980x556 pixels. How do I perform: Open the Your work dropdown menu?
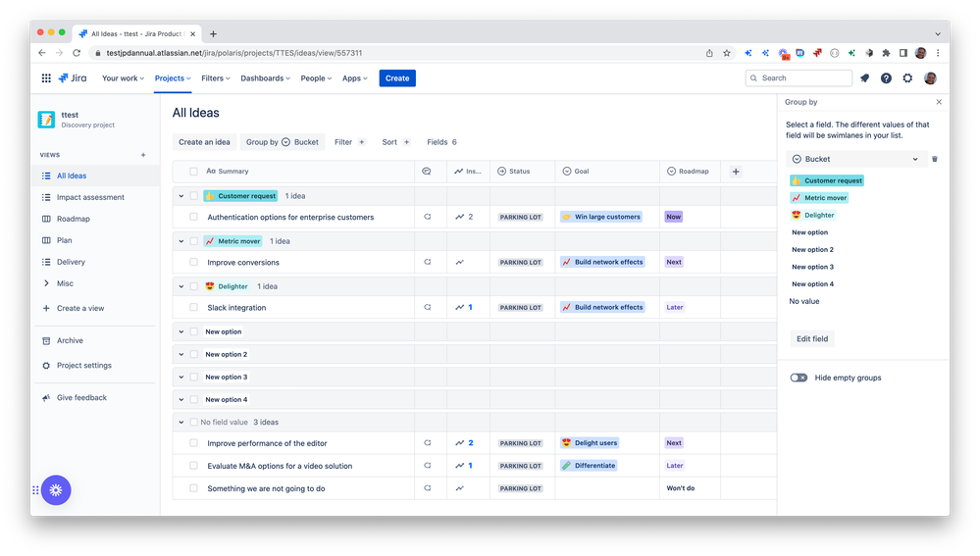124,78
